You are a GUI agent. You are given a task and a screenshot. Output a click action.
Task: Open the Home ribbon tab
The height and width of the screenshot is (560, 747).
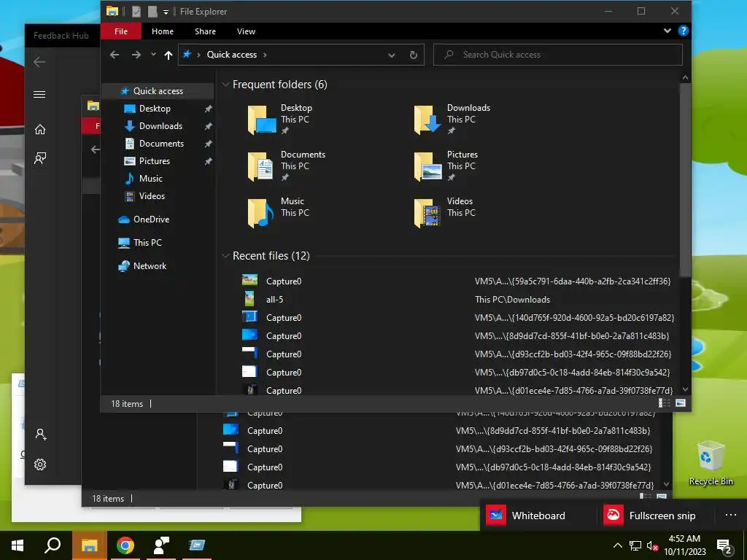pos(163,31)
